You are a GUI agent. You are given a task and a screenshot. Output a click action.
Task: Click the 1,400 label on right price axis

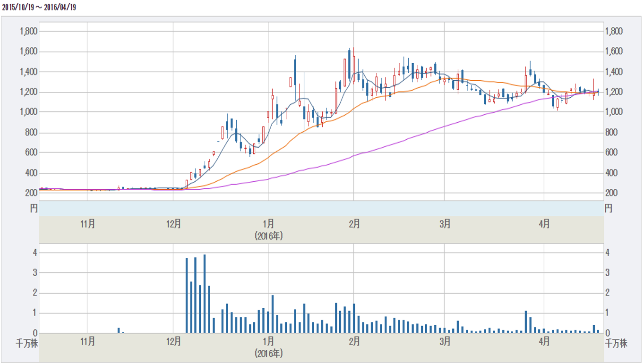[614, 72]
